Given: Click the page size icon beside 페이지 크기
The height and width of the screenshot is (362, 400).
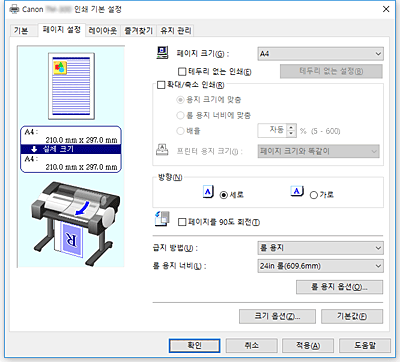Looking at the screenshot, I should pos(163,53).
